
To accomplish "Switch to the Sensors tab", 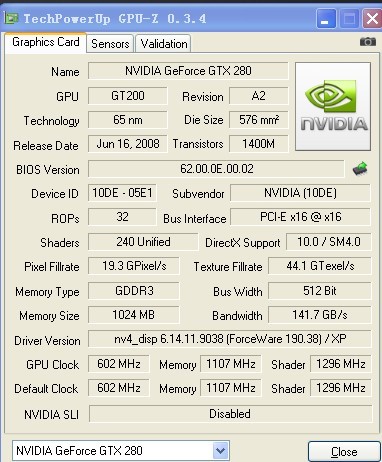I will (x=110, y=44).
